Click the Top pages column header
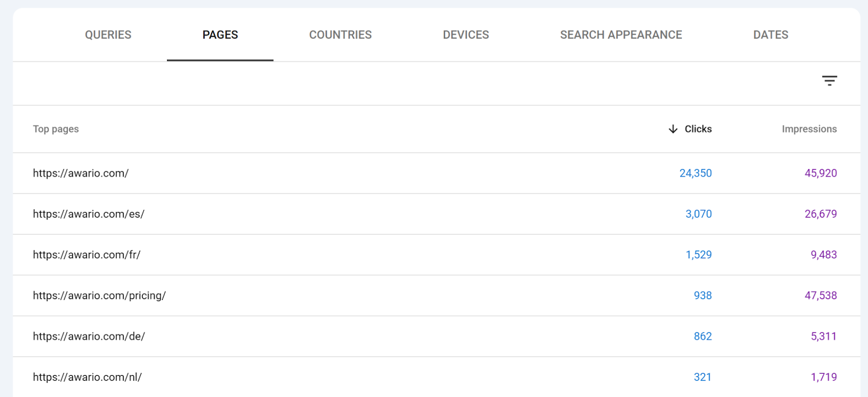 (x=56, y=129)
